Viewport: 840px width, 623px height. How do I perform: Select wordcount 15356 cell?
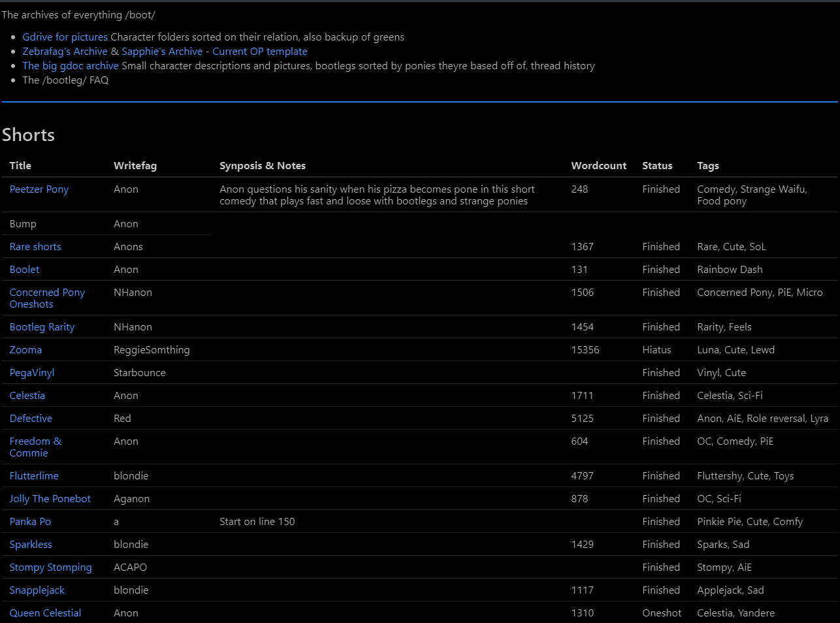585,350
